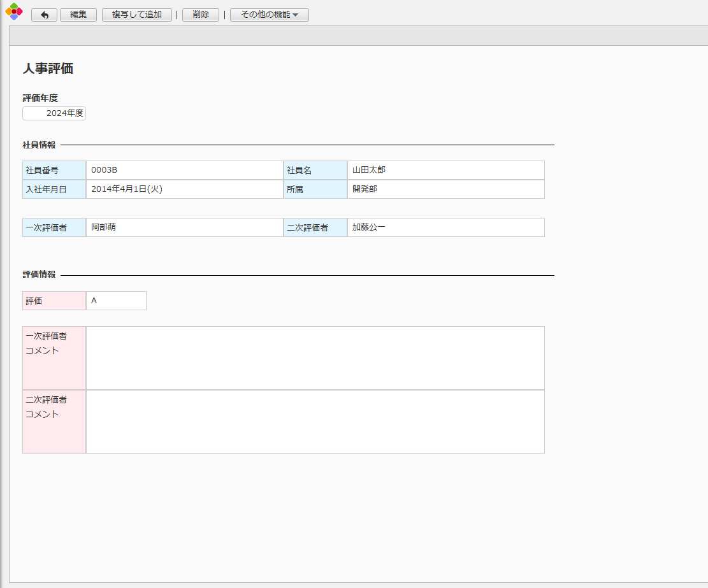Click the pink 評価 label cell
This screenshot has height=588, width=708.
tap(54, 301)
